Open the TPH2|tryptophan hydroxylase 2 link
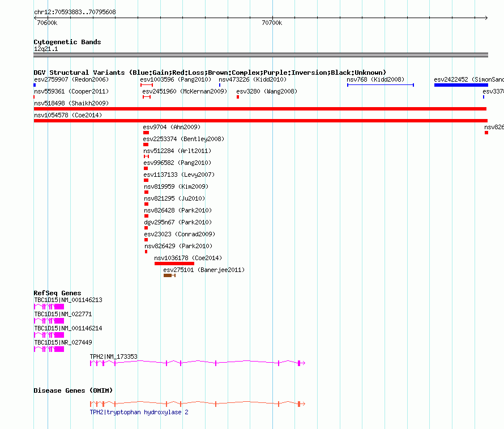The width and height of the screenshot is (504, 429). (x=139, y=412)
